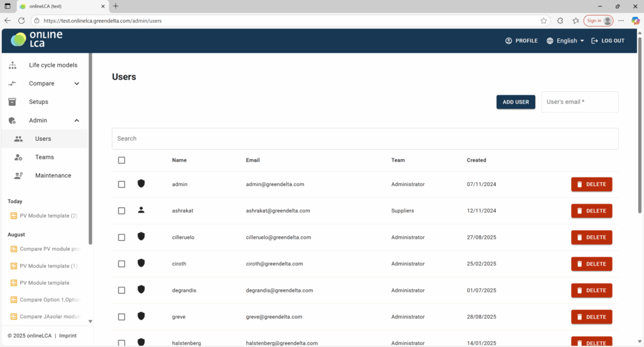Open PROFILE in the top bar

(521, 41)
